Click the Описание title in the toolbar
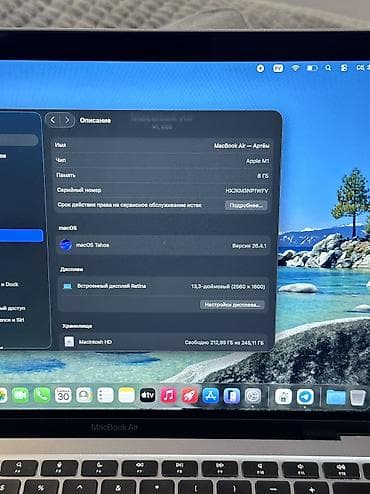 point(95,120)
